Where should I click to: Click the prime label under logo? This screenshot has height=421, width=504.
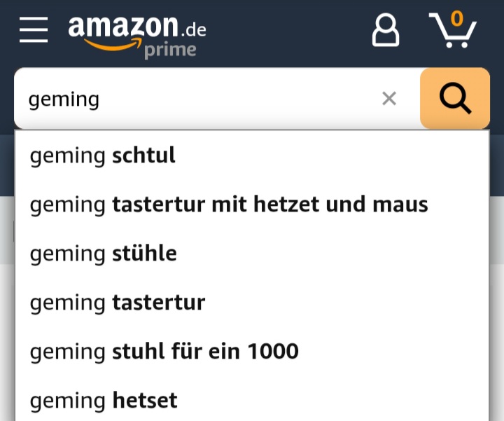(170, 50)
